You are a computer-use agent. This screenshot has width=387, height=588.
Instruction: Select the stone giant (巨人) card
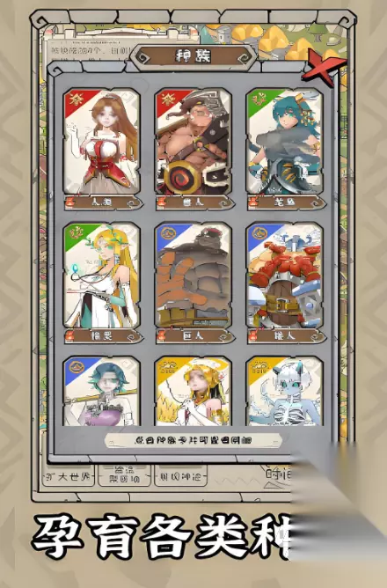tap(193, 276)
